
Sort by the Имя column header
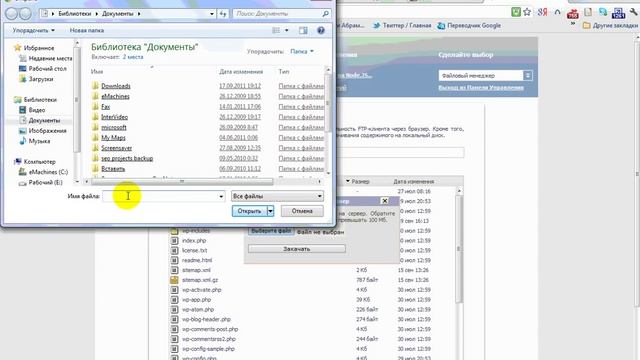click(x=97, y=71)
